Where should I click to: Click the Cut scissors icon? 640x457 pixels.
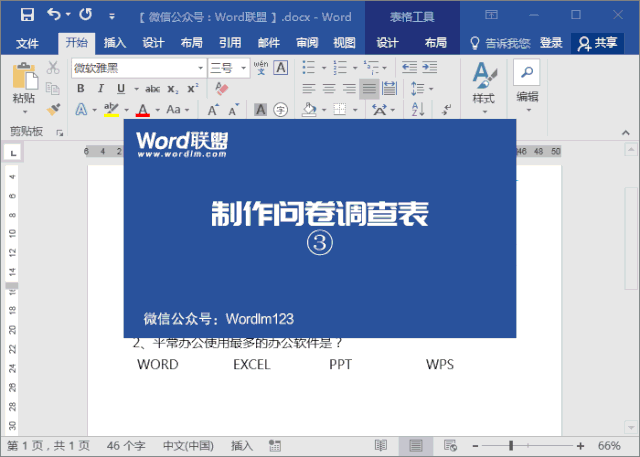pos(53,67)
